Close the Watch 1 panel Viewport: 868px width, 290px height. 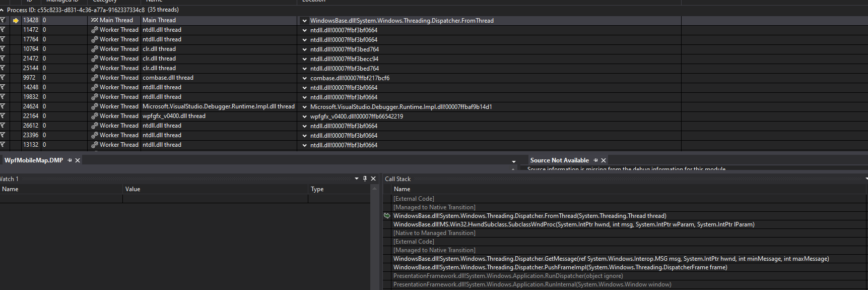point(373,179)
